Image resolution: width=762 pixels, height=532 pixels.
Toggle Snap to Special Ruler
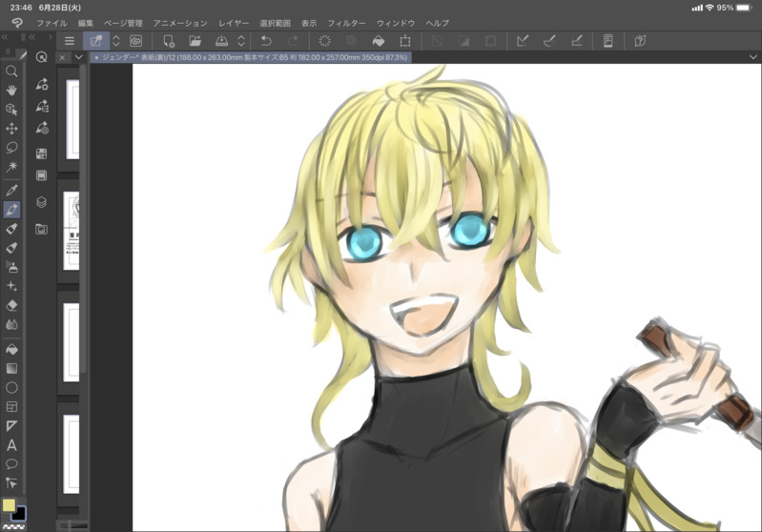(x=549, y=41)
